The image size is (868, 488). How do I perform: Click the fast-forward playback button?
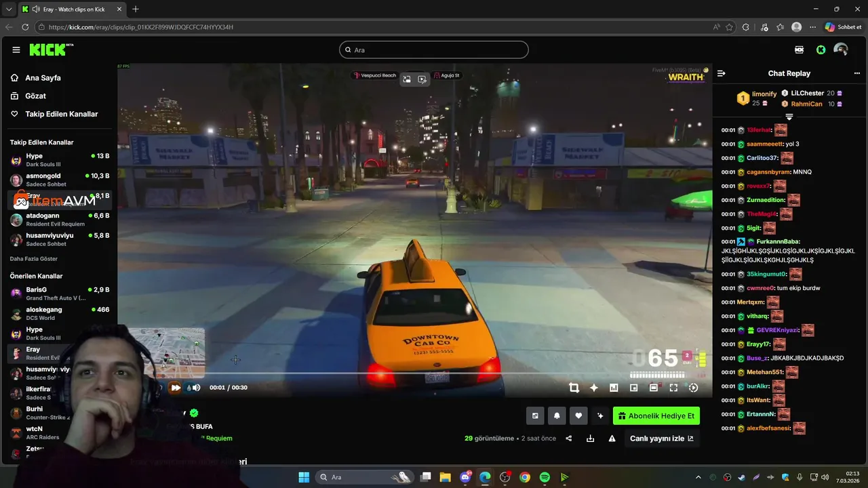click(x=176, y=388)
